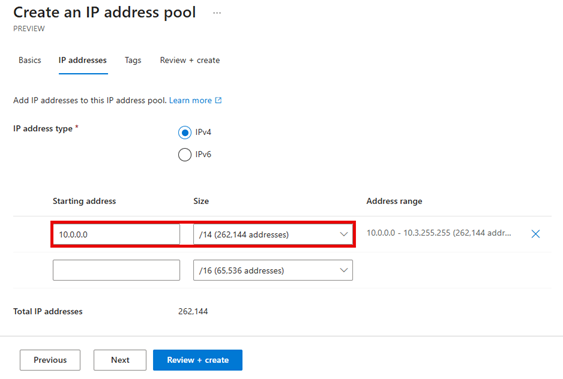Click the 10.0.0.0 starting address field
The width and height of the screenshot is (563, 379).
(116, 234)
